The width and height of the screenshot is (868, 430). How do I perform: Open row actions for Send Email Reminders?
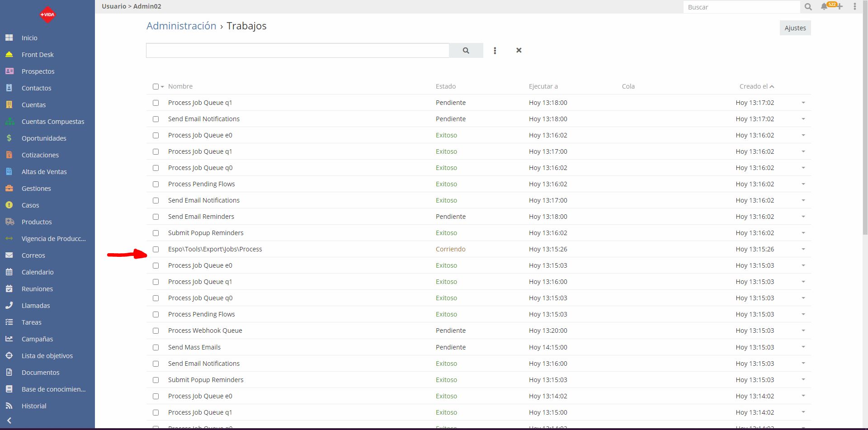[x=803, y=217]
